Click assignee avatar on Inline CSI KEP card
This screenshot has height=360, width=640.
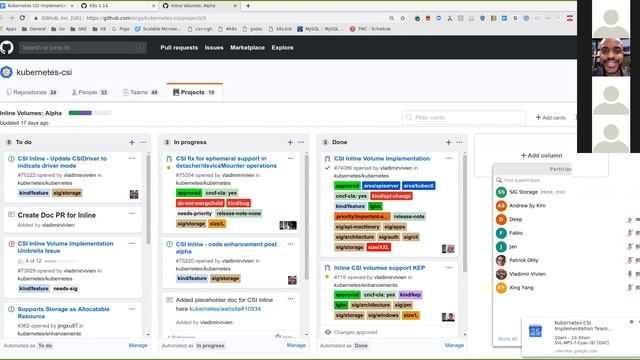(x=448, y=317)
